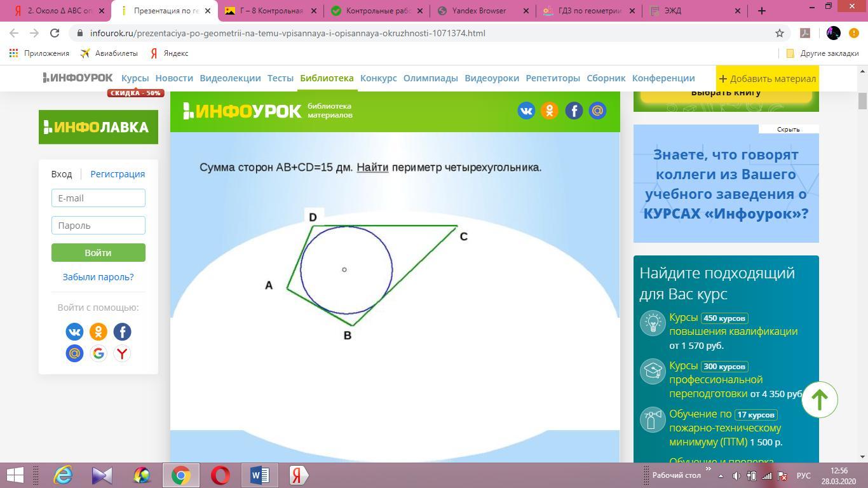868x488 pixels.
Task: Open Другие закладки folder
Action: pyautogui.click(x=822, y=53)
